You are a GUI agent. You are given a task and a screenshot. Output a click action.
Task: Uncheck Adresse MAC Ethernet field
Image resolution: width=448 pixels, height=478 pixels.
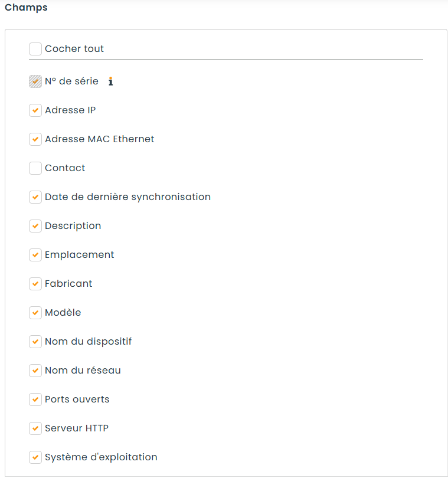tap(35, 139)
